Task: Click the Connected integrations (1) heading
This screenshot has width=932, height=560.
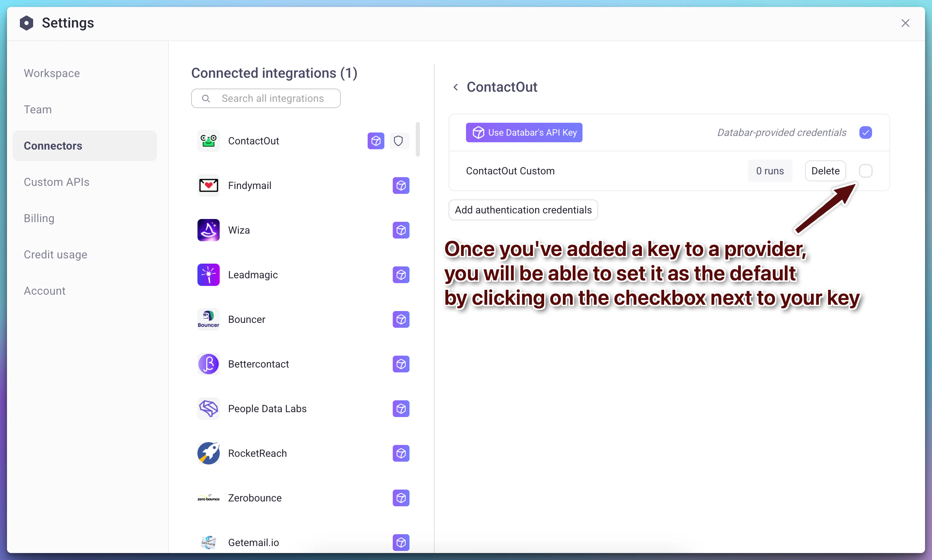Action: tap(274, 73)
